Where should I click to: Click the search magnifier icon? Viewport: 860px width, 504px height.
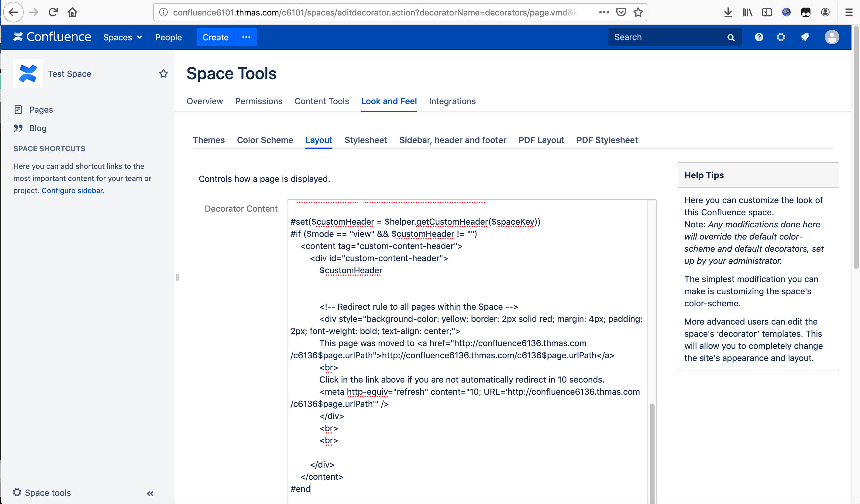[x=731, y=38]
